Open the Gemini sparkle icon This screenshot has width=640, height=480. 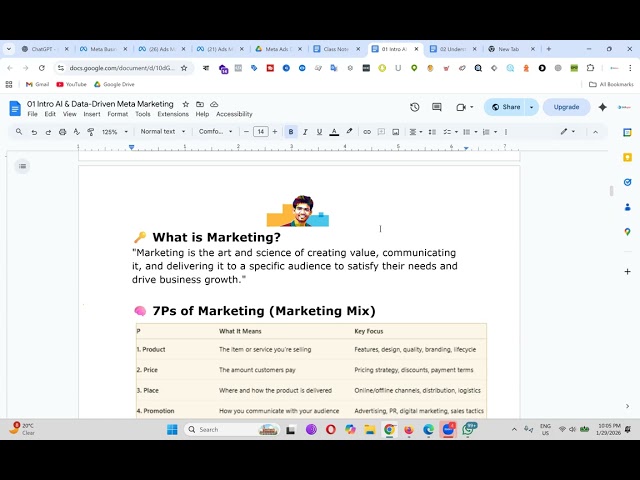[602, 107]
